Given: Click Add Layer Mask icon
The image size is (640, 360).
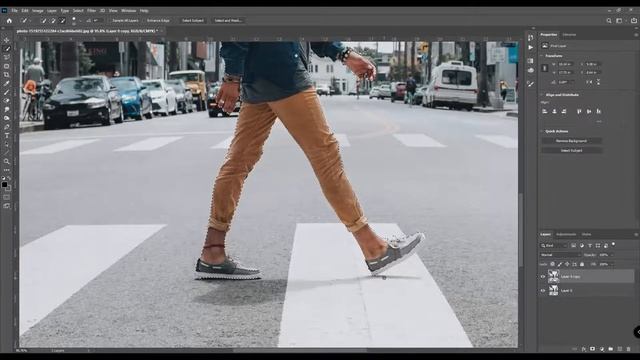Looking at the screenshot, I should pos(592,349).
